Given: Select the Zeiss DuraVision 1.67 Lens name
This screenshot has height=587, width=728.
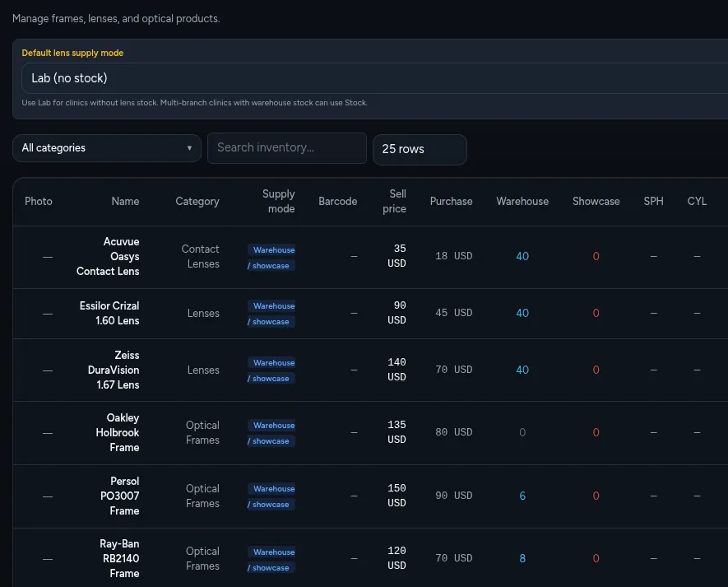Looking at the screenshot, I should click(x=114, y=370).
